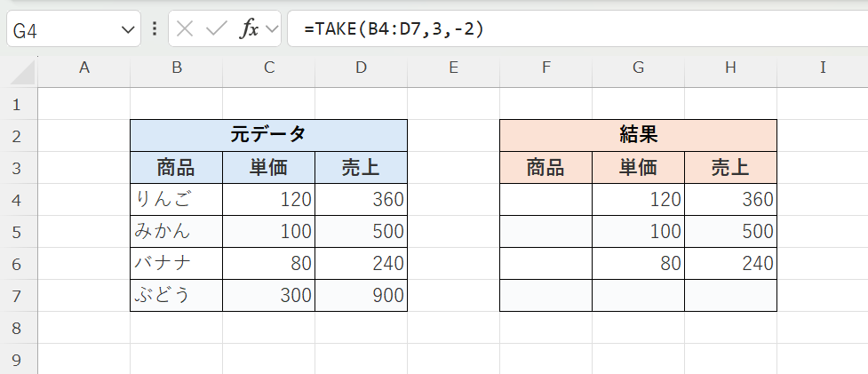Click the Insert Function fx icon

pos(249,28)
